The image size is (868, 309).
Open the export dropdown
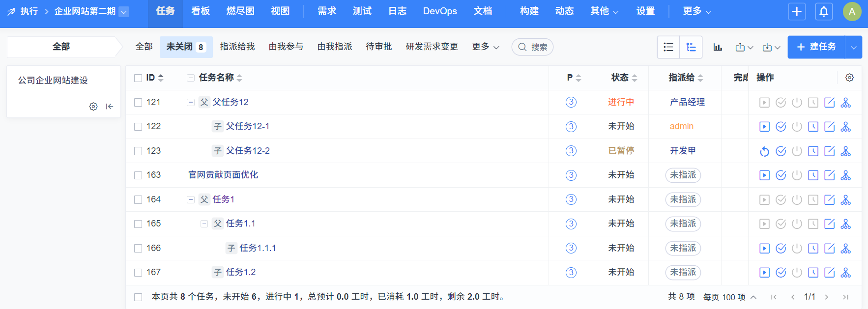pyautogui.click(x=744, y=47)
